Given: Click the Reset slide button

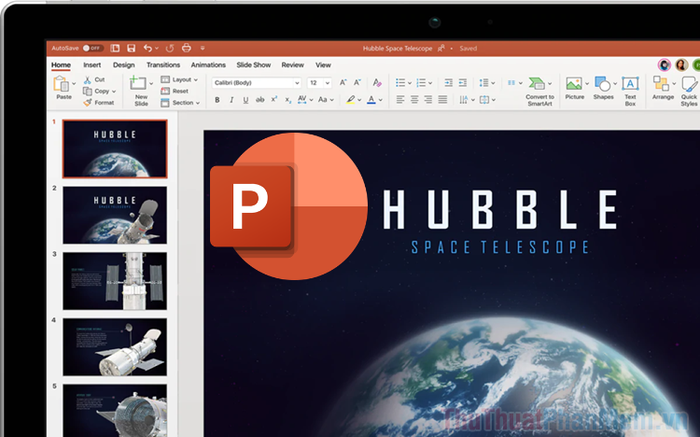Looking at the screenshot, I should 175,91.
